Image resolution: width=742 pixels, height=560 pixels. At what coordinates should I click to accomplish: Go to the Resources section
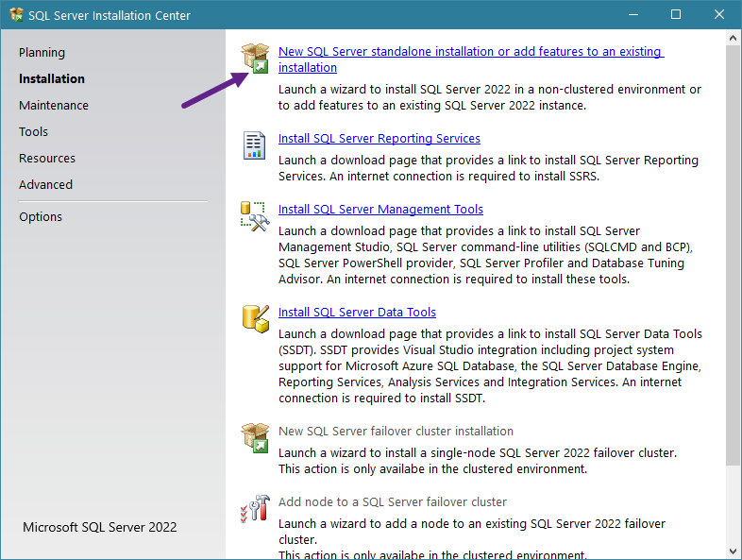47,158
